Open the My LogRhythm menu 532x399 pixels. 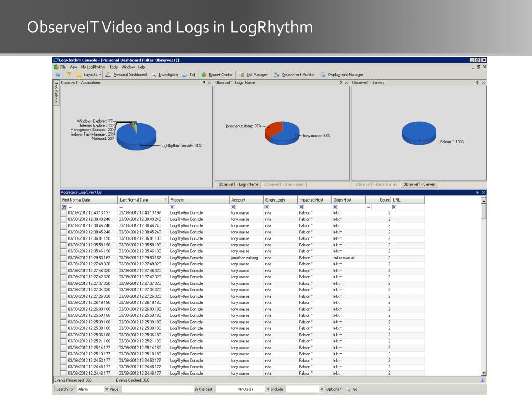(93, 67)
